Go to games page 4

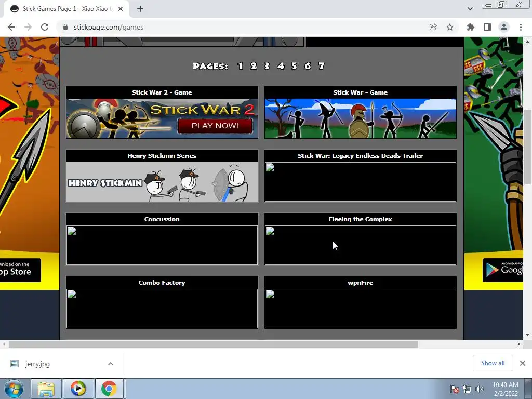coord(281,66)
